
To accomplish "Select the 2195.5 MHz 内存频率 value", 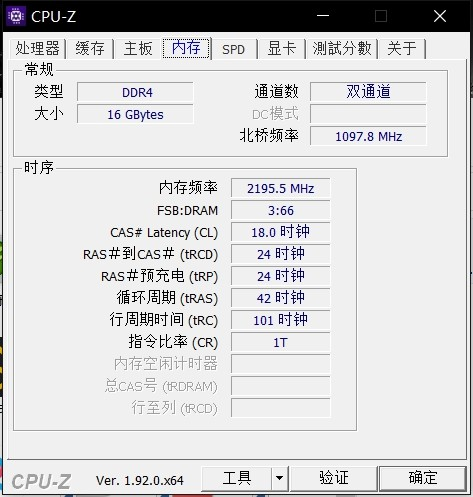I will 281,188.
